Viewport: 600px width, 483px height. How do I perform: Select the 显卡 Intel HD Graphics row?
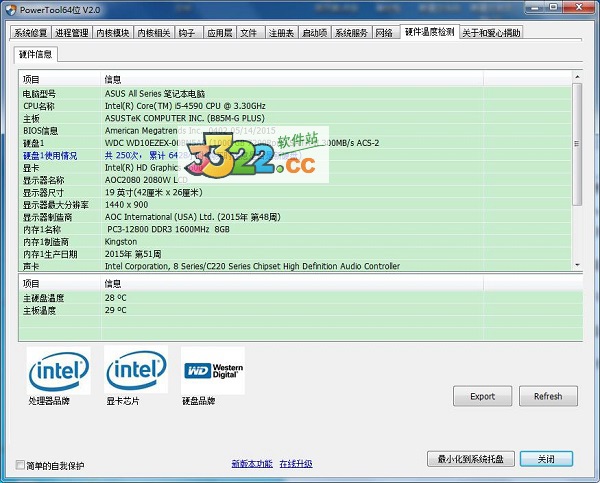point(295,168)
